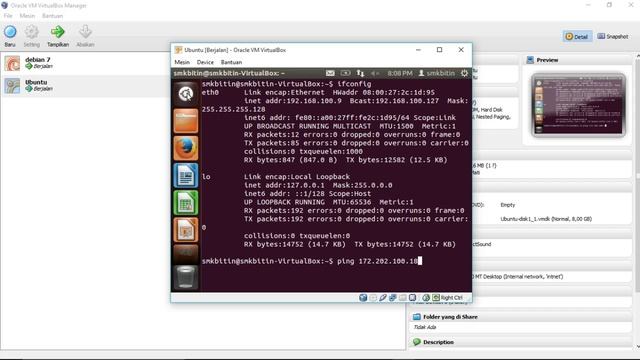640x360 pixels.
Task: Click the eth0 interface label
Action: [210, 92]
